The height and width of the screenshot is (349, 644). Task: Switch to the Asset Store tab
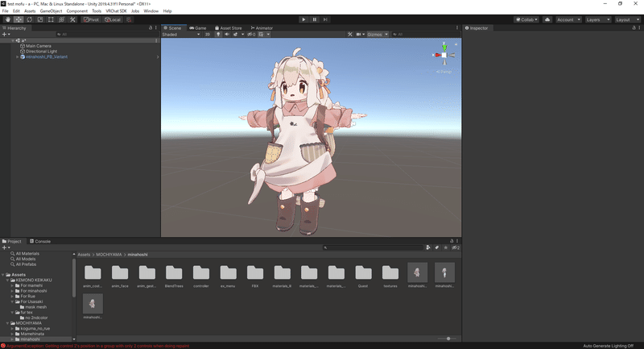229,28
